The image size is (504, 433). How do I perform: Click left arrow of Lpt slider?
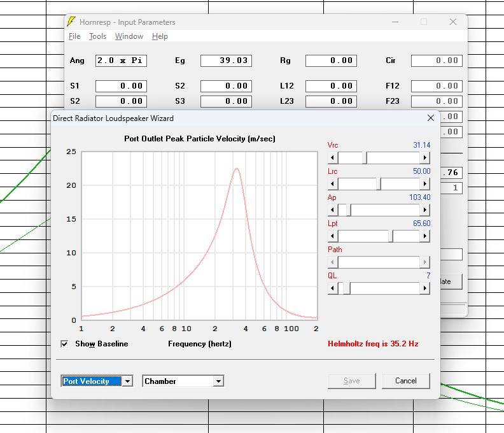[x=333, y=236]
